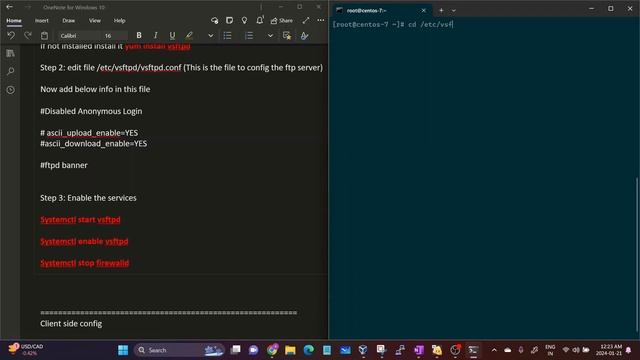Open the Styles icon in OneNote
Screen dimensions: 640x360
click(x=304, y=36)
